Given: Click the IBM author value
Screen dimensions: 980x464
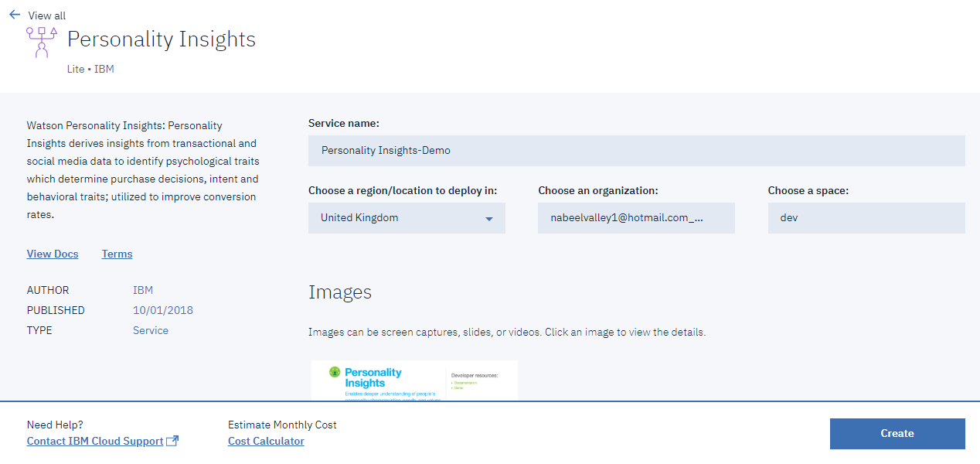Looking at the screenshot, I should point(142,290).
